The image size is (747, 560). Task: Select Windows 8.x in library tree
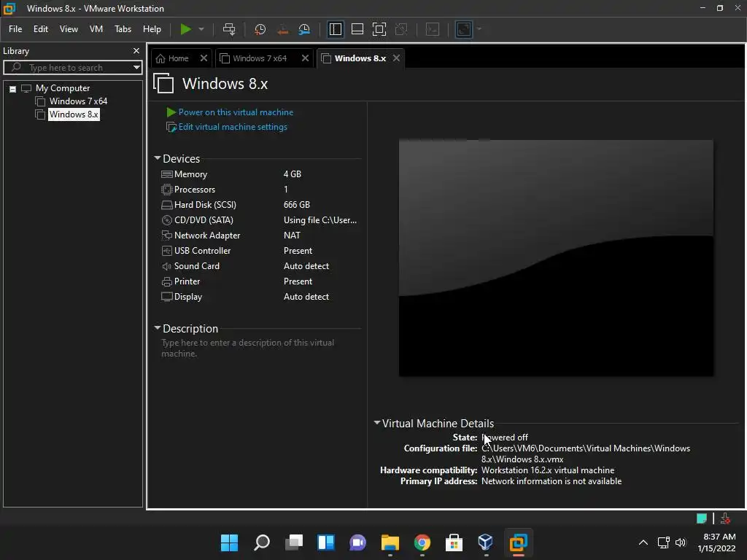(74, 114)
